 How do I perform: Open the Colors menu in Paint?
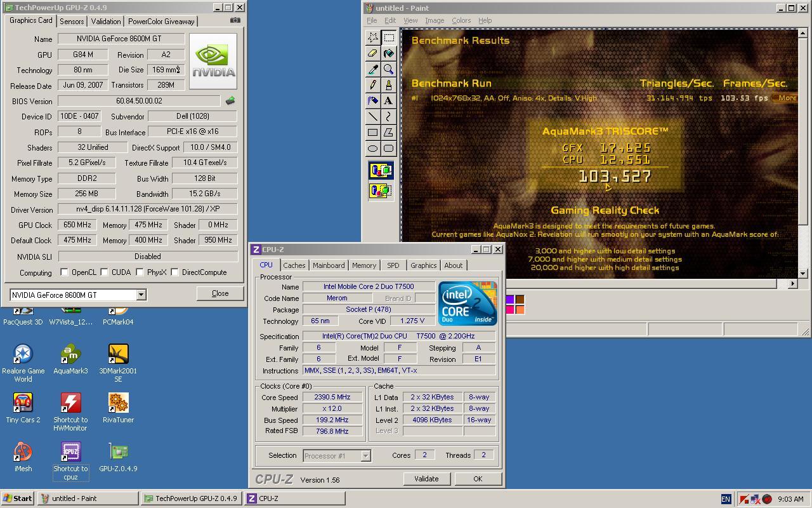[461, 20]
